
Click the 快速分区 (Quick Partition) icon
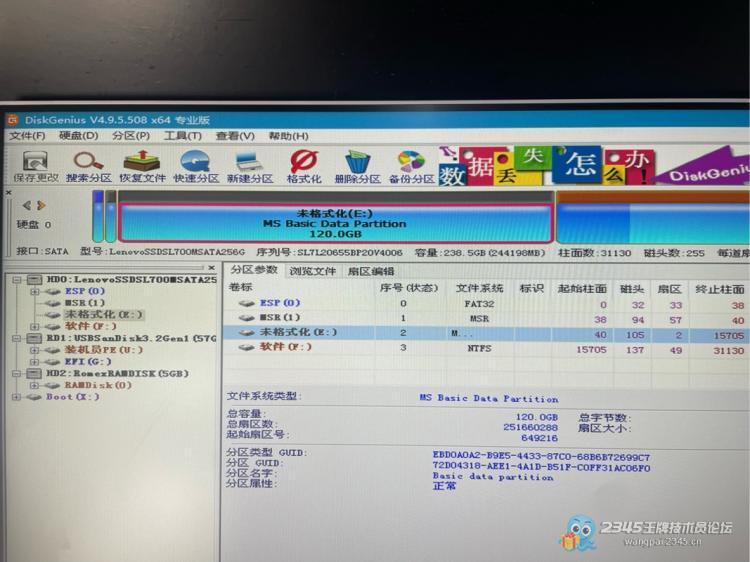(195, 165)
